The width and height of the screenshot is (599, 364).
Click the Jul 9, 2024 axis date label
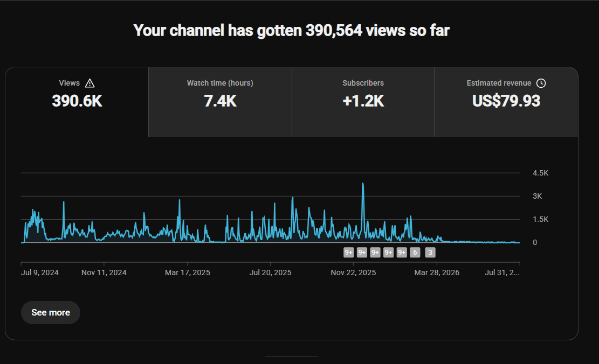(40, 272)
